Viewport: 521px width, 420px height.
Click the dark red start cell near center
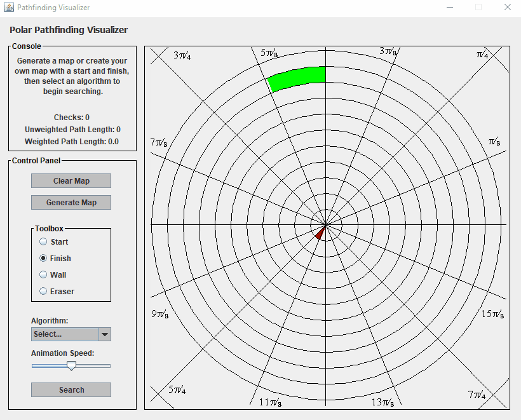321,233
